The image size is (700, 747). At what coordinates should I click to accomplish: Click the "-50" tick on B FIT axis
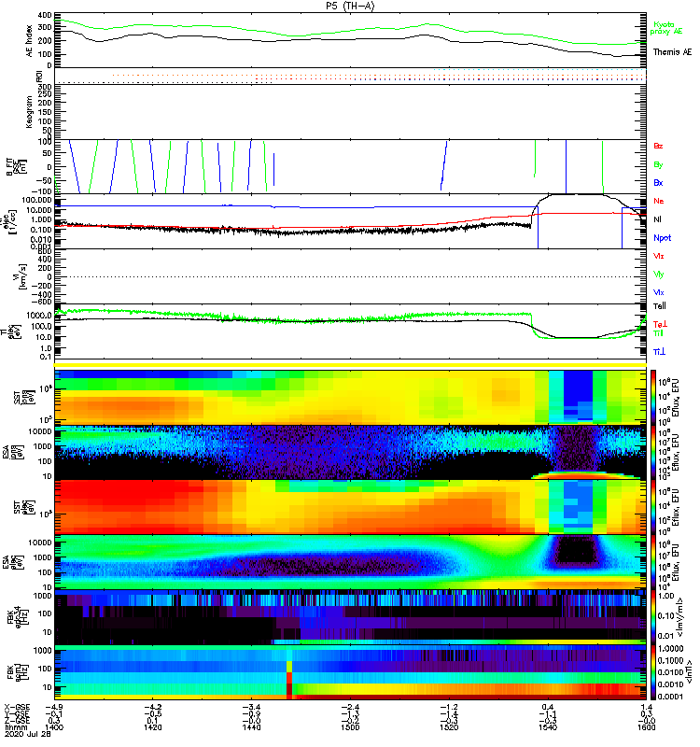(43, 180)
